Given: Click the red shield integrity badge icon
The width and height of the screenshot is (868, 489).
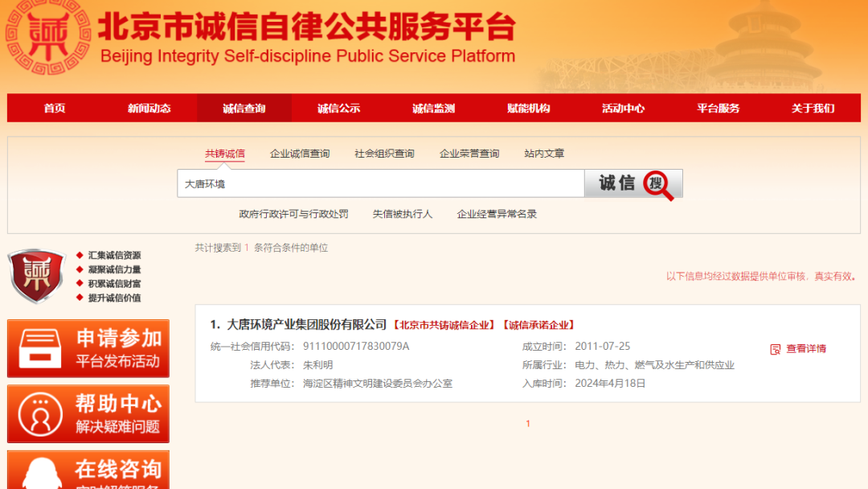Looking at the screenshot, I should coord(35,276).
